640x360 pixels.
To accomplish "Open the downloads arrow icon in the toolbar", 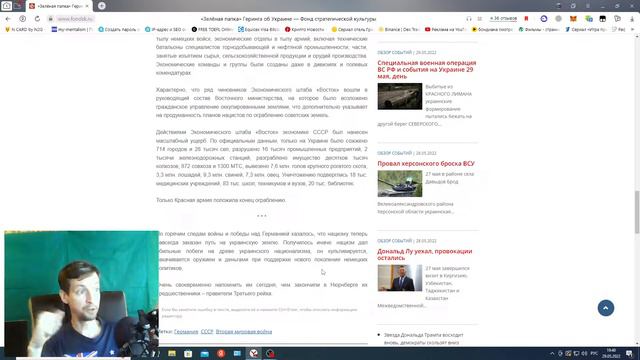I will click(632, 19).
